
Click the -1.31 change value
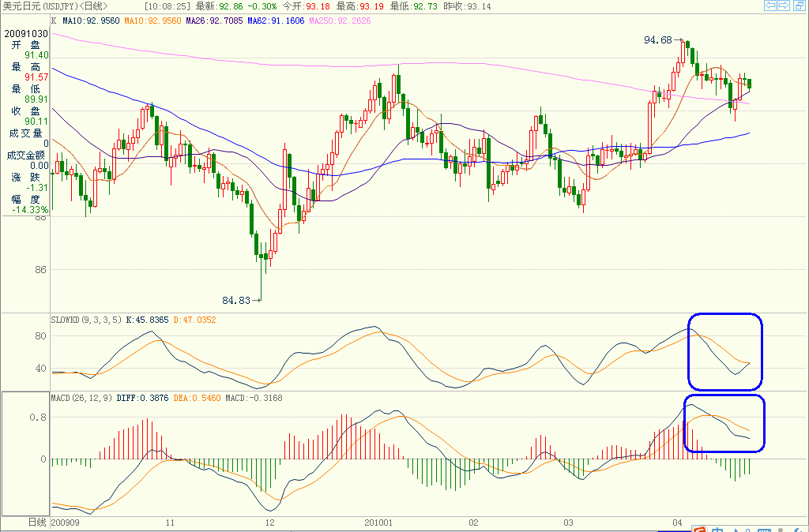[37, 188]
